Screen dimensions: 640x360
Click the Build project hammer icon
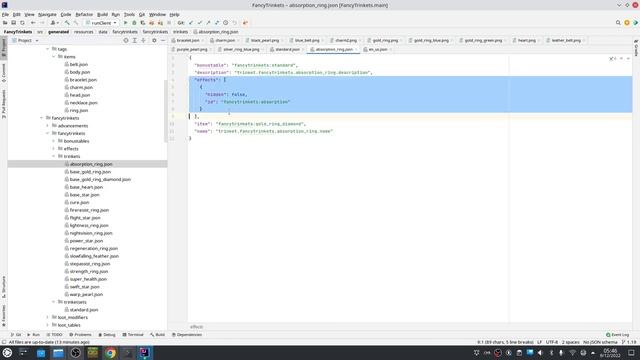tap(67, 23)
